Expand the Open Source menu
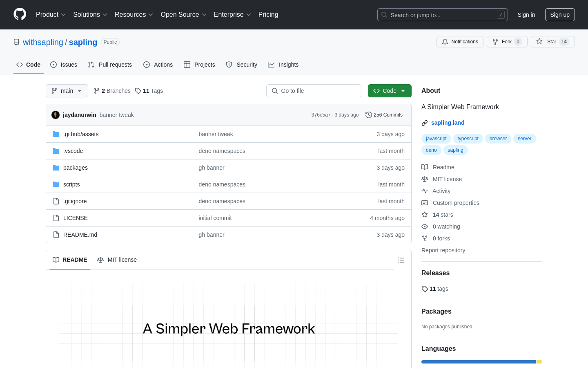Screen dimensions: 588x368 tap(184, 15)
